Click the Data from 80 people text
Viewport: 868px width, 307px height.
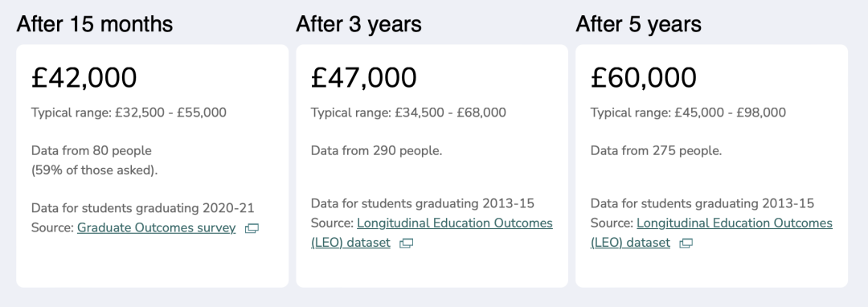(92, 151)
